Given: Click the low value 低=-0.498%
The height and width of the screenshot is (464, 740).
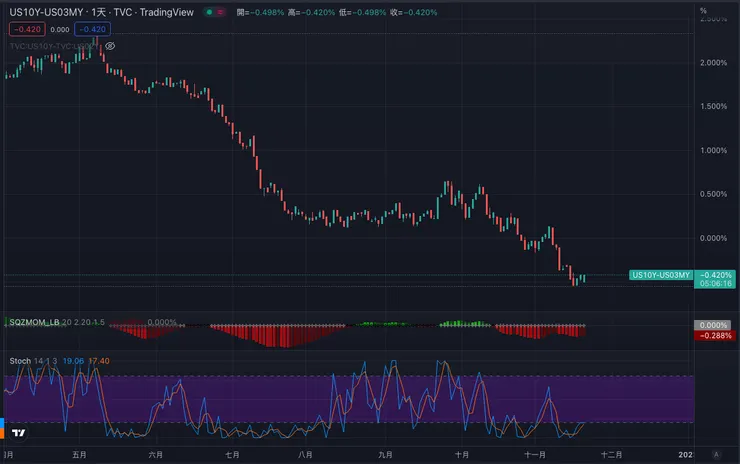Looking at the screenshot, I should 362,12.
